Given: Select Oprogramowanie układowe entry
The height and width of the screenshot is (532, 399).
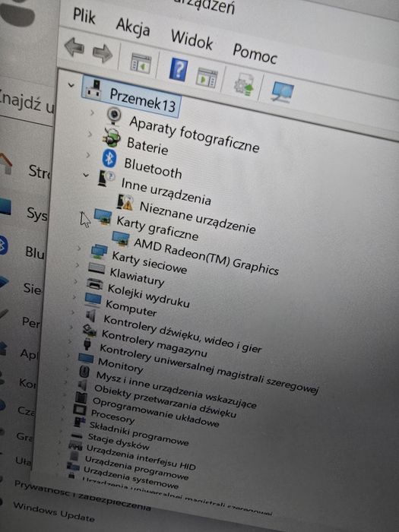Looking at the screenshot, I should pos(156,412).
